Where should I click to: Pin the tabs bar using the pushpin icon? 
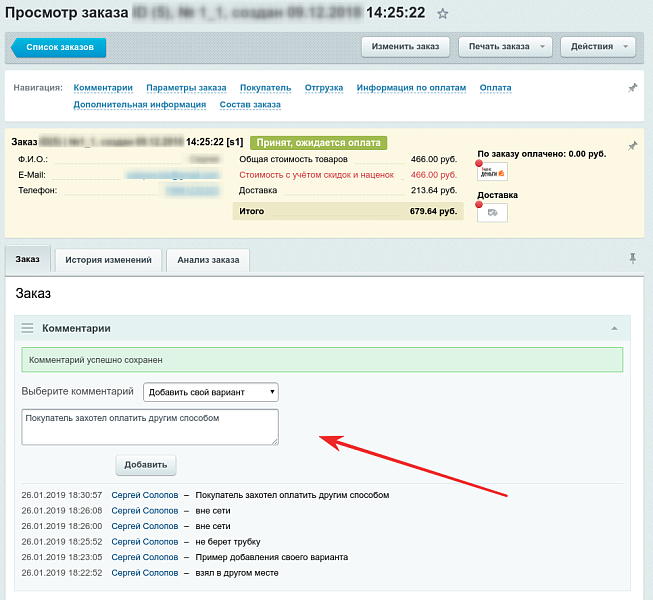click(632, 258)
